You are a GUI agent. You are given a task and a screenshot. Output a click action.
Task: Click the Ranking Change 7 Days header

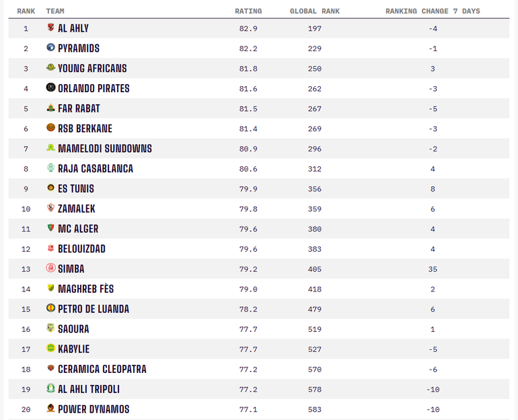pos(433,11)
